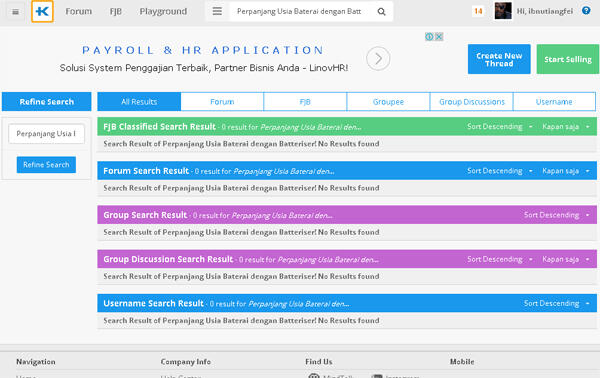Open the hamburger sidebar menu at top-left
The width and height of the screenshot is (600, 378).
pos(15,12)
